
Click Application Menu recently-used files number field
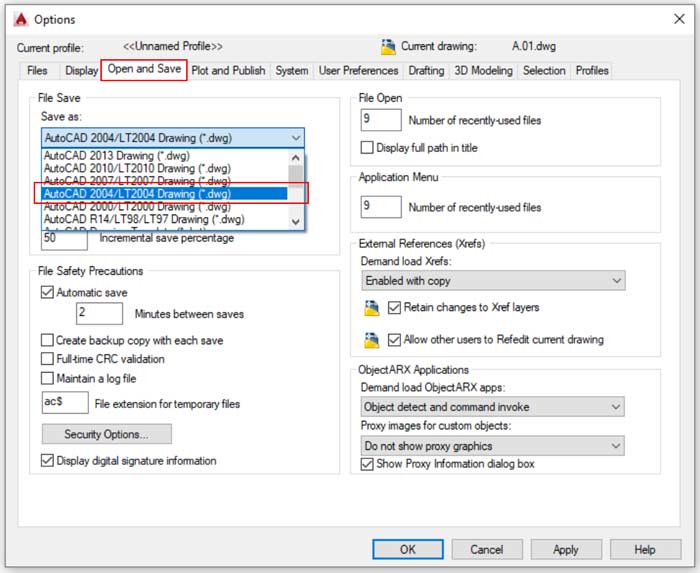pos(381,207)
